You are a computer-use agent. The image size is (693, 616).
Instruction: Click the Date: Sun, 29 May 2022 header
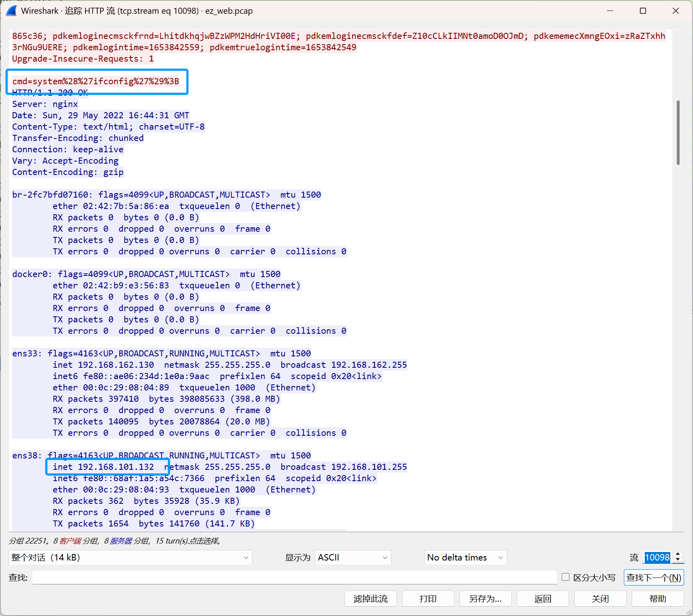pos(101,115)
